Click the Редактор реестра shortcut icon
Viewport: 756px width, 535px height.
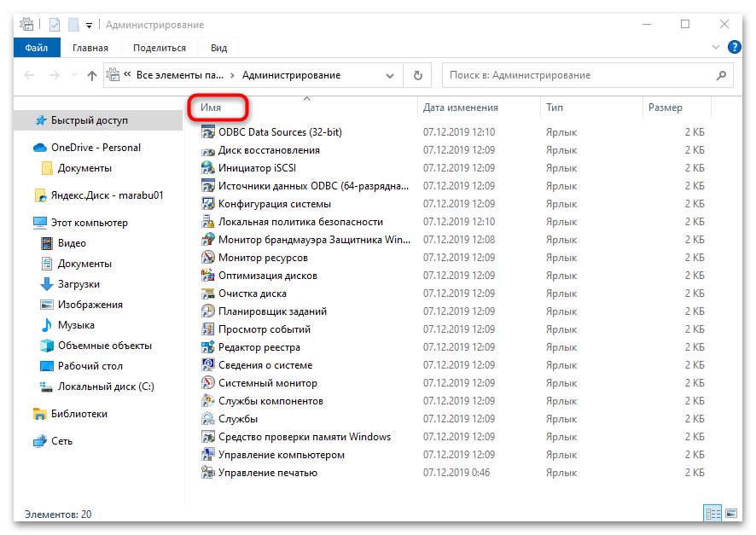click(x=207, y=347)
